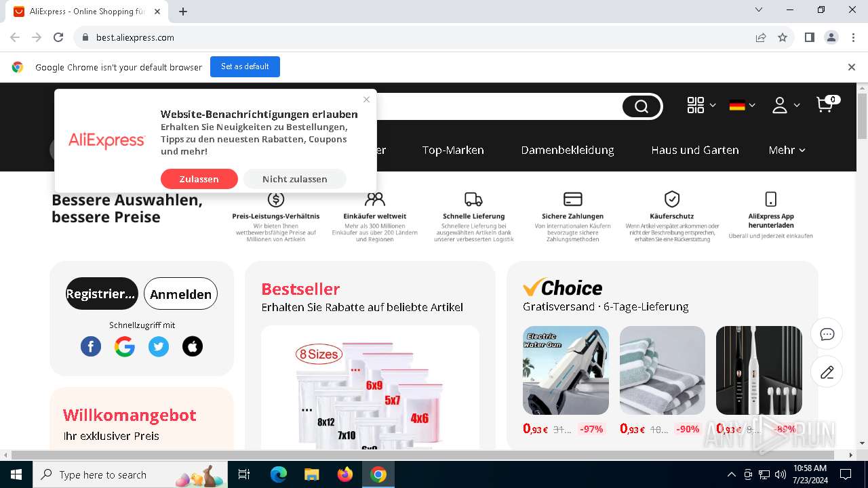Click the Registrieren button
This screenshot has width=868, height=488.
(x=102, y=294)
